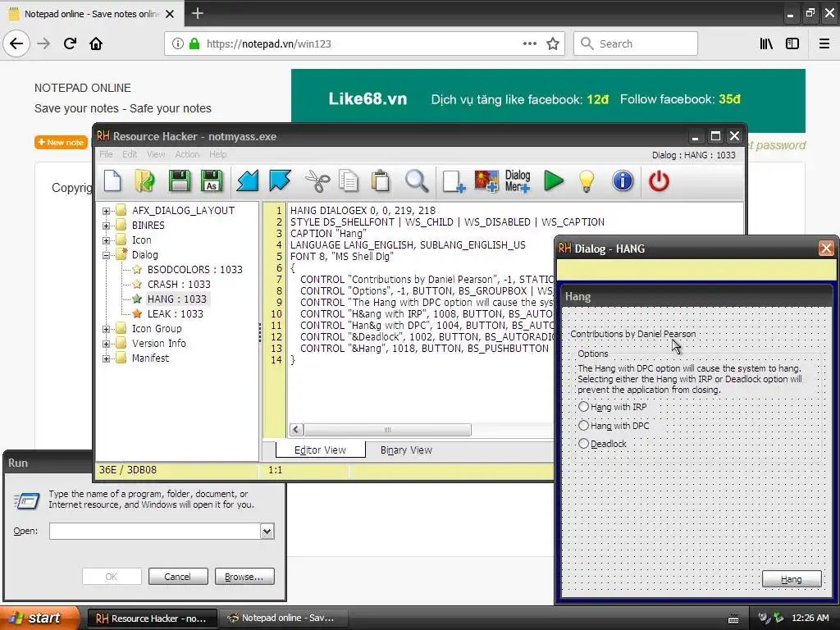The width and height of the screenshot is (840, 630).
Task: Toggle Firefox sidebar icon
Action: click(792, 43)
